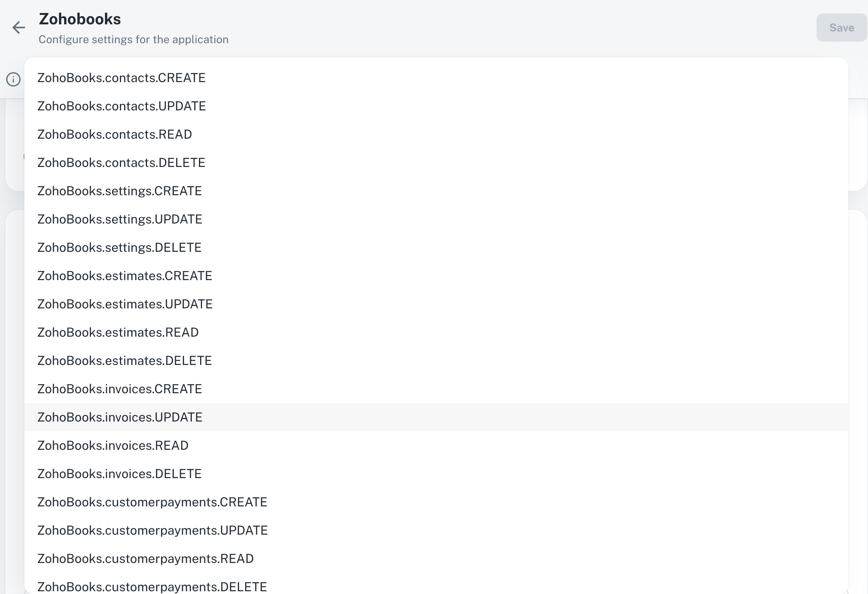Click the Zohobooks title heading
The width and height of the screenshot is (868, 594).
[80, 19]
